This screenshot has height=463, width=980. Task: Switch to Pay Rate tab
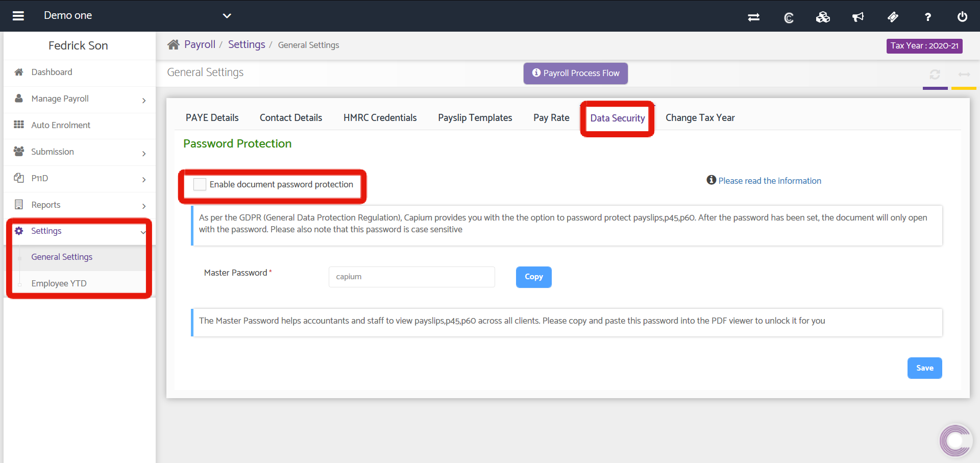coord(551,117)
